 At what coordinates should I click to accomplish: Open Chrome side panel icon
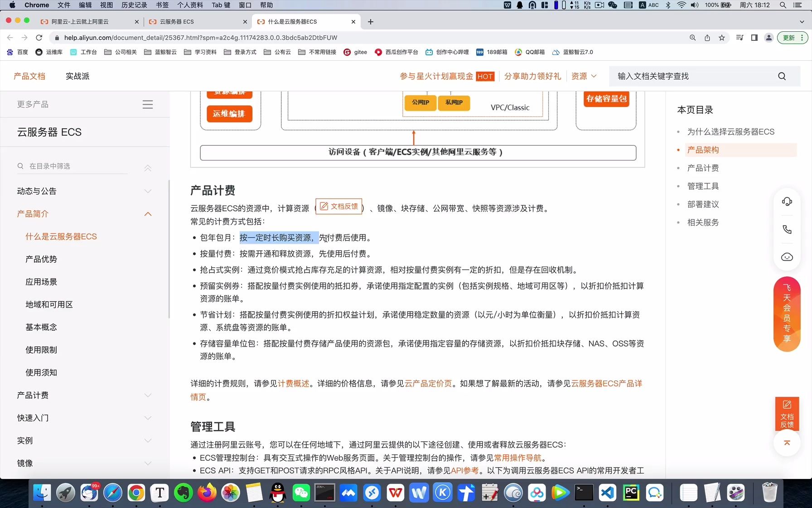(754, 38)
